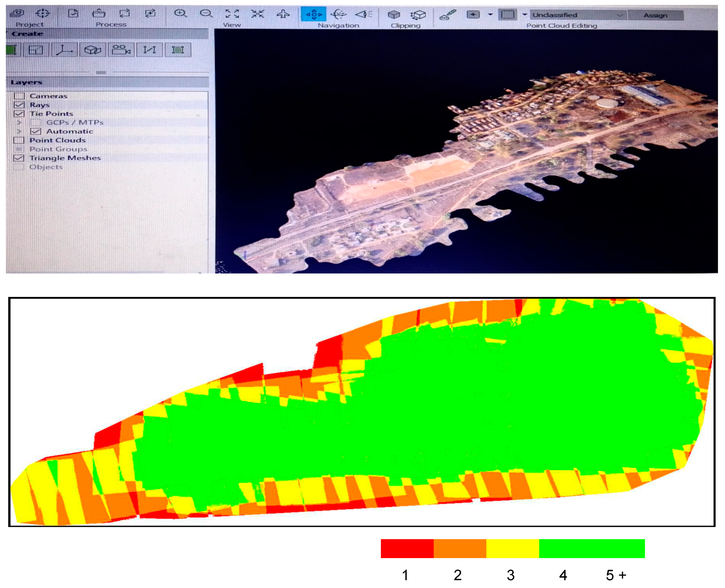Select the airplane top view icon

coord(283,14)
